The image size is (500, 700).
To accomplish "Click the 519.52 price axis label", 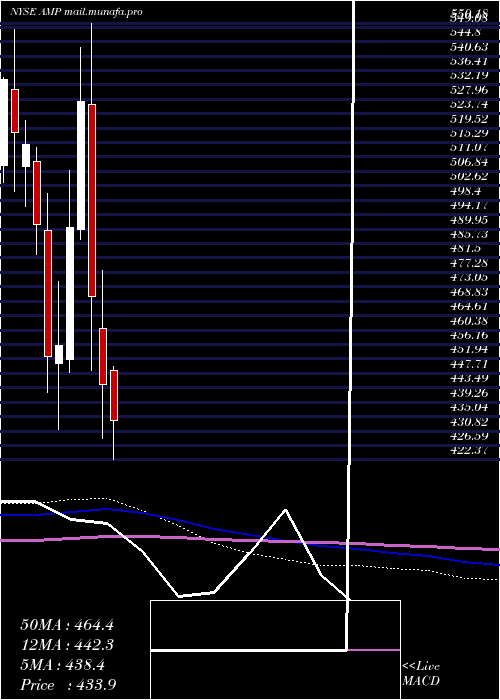I will 469,119.
